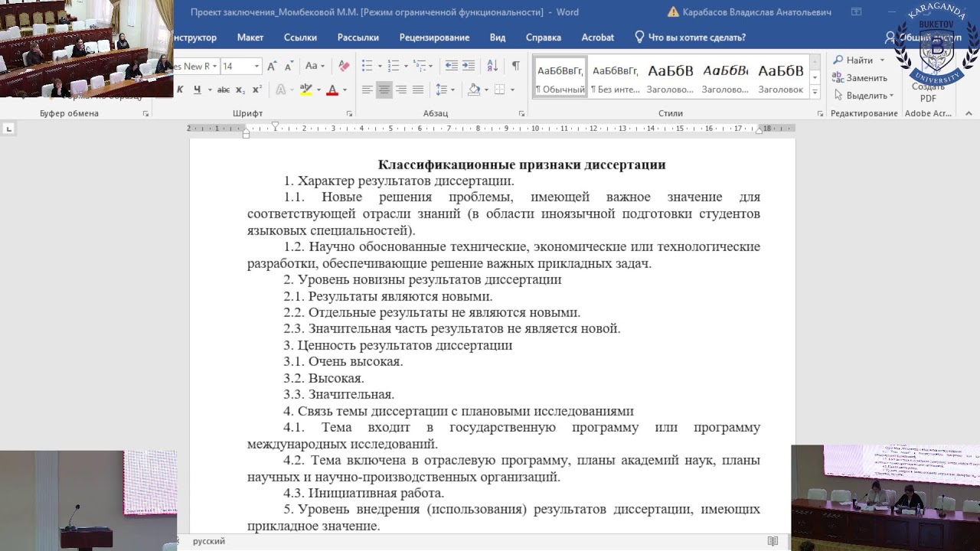Increase paragraph indent

(469, 66)
